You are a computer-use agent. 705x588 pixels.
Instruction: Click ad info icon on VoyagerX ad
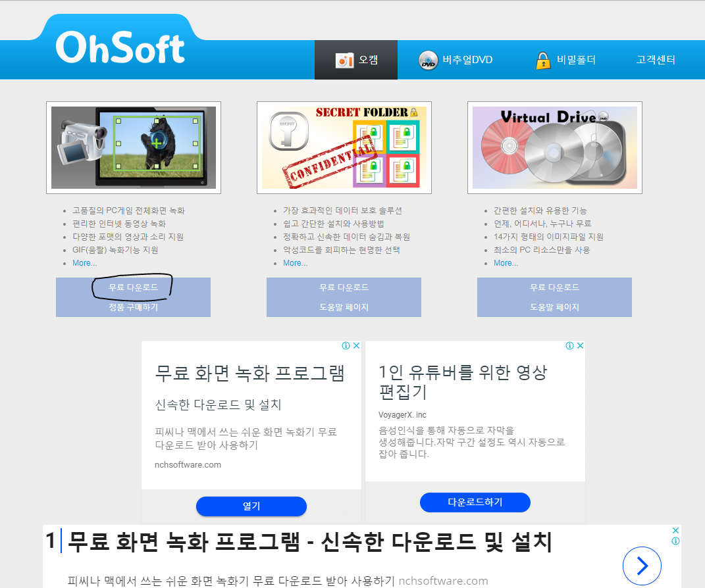(569, 345)
